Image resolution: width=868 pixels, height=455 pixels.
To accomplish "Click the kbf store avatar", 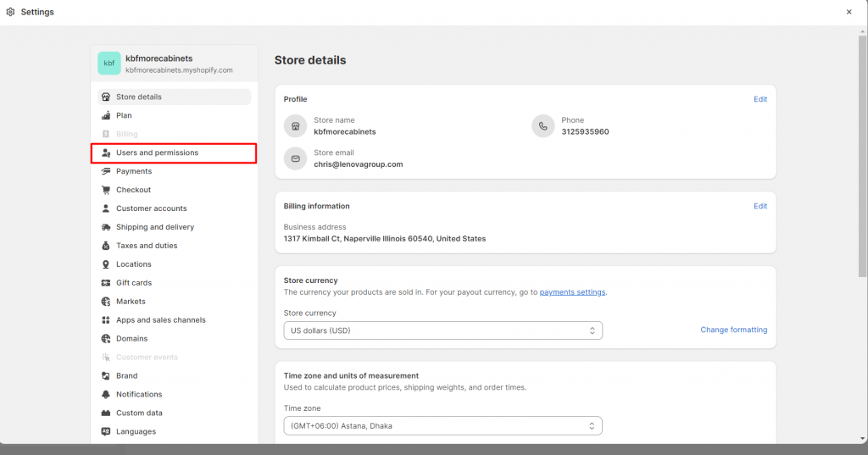I will coord(109,64).
